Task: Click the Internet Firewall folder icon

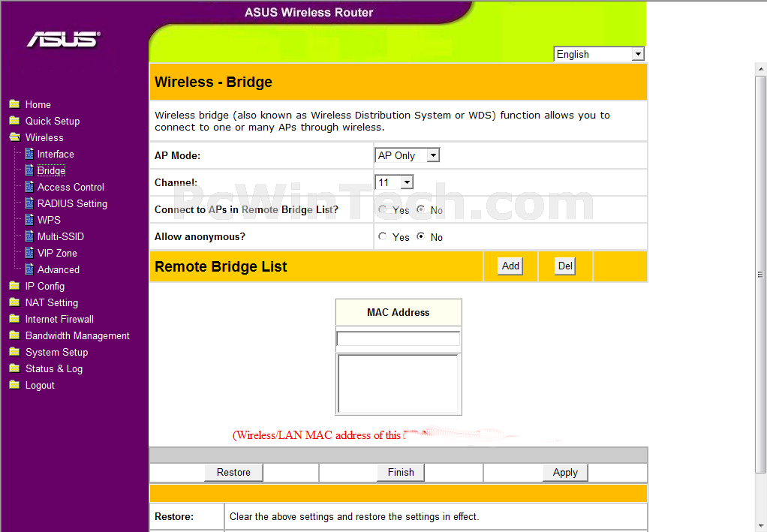Action: [15, 320]
